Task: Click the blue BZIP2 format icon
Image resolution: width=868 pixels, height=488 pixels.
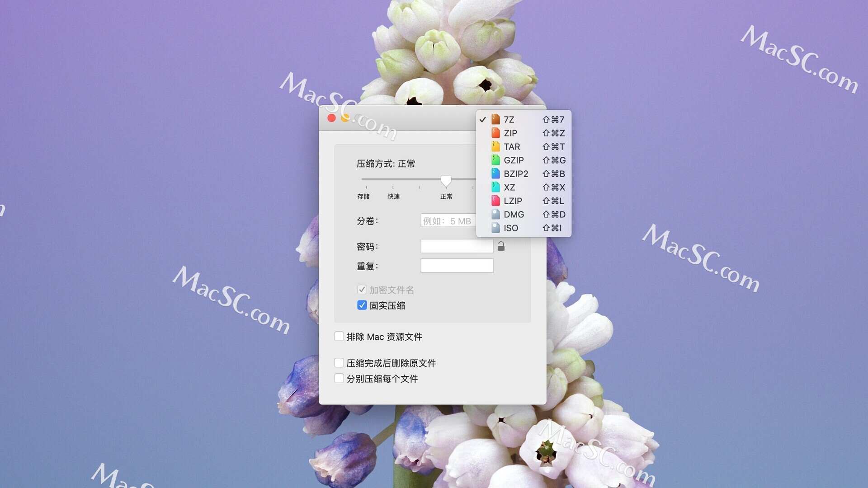Action: tap(495, 174)
